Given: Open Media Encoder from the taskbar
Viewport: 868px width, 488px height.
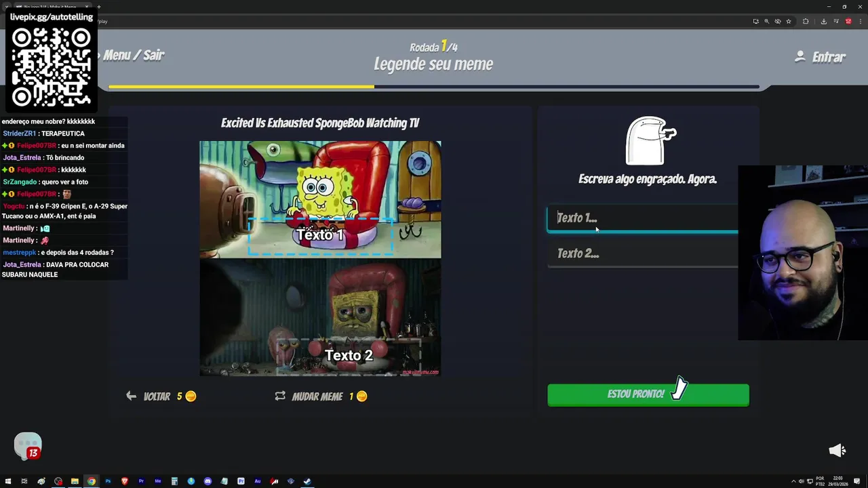Looking at the screenshot, I should [158, 481].
